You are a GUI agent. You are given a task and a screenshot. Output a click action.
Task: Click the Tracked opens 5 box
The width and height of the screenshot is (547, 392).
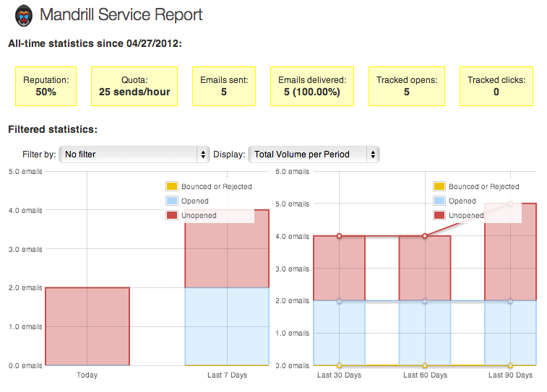[x=407, y=86]
